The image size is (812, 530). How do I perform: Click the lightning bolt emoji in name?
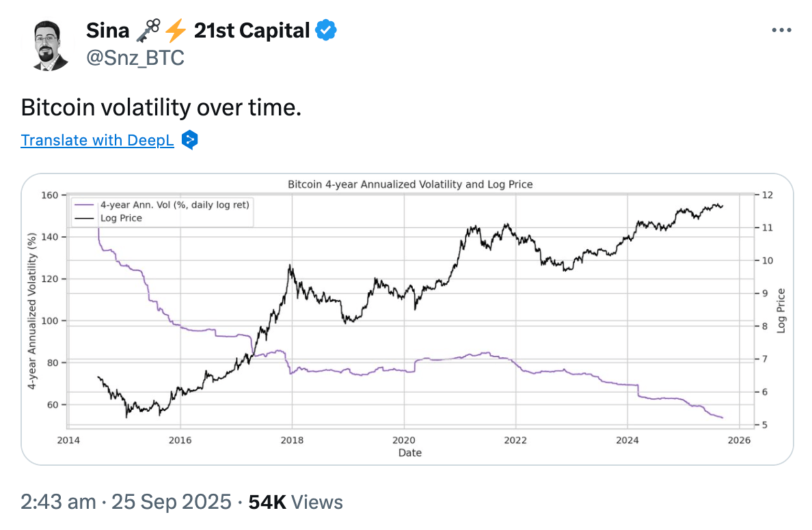point(174,31)
